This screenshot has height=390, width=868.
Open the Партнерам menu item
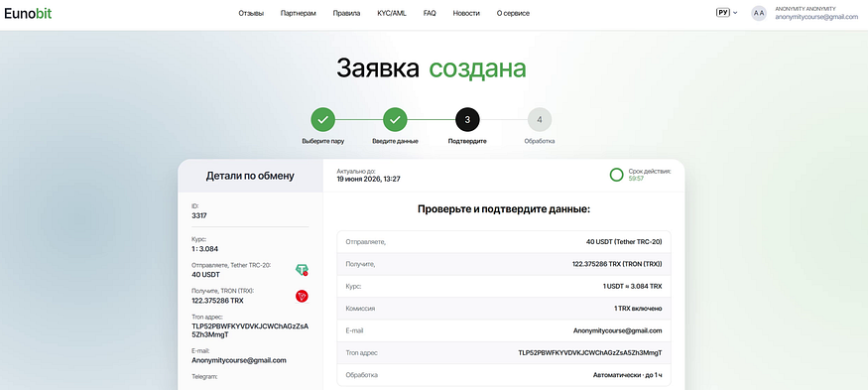299,13
